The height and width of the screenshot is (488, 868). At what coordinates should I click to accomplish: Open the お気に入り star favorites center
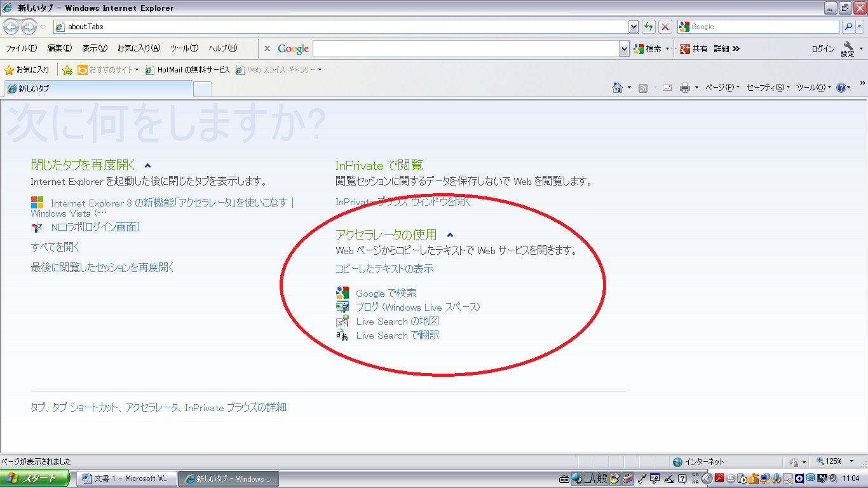[27, 70]
